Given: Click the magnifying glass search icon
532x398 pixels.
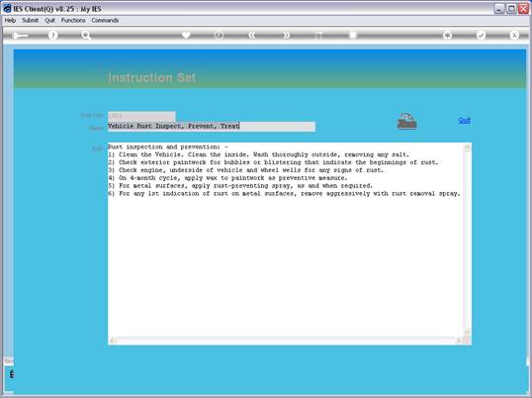Looking at the screenshot, I should coord(86,35).
